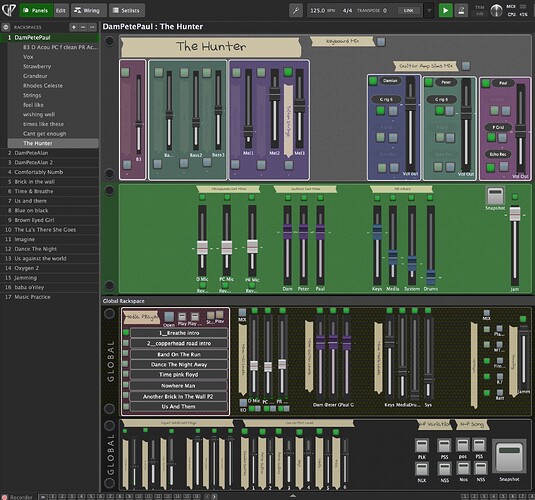Click the Recorder button in status bar

click(x=17, y=497)
